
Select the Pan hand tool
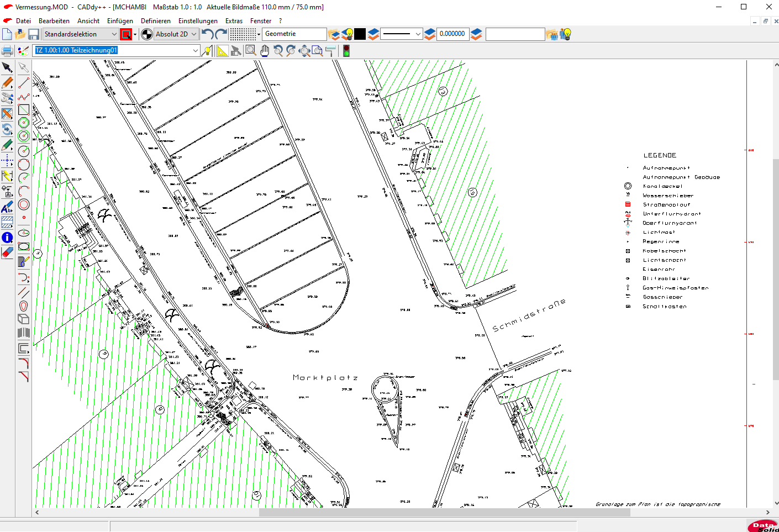point(265,51)
